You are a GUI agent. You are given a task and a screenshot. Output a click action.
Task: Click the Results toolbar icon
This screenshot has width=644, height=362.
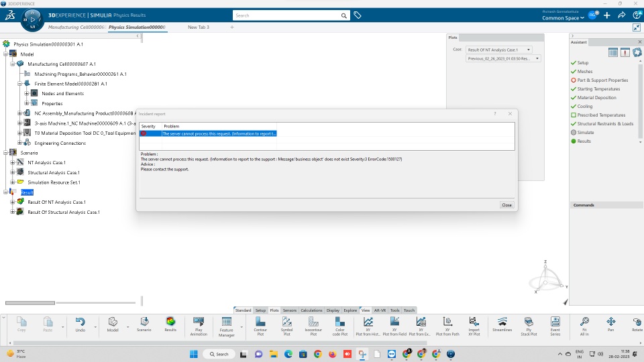point(170,321)
